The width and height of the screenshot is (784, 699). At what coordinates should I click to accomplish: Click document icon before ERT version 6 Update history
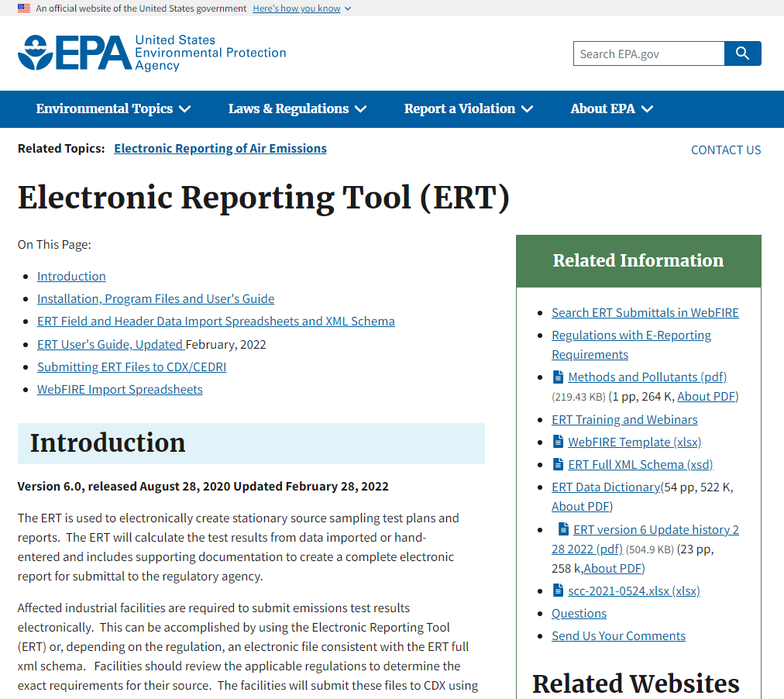point(563,529)
